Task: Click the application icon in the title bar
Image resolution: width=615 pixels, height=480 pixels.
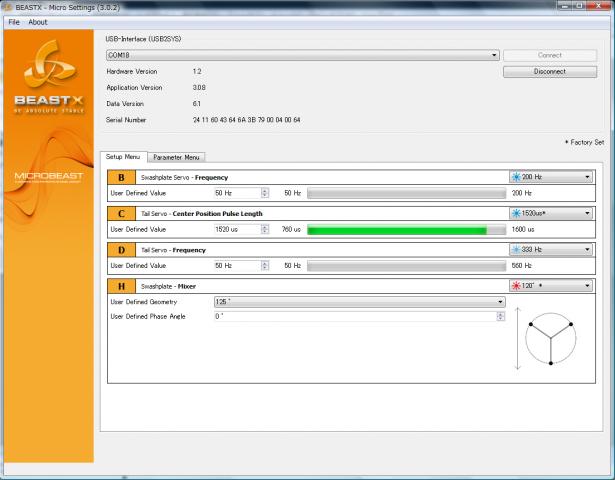Action: tap(7, 7)
